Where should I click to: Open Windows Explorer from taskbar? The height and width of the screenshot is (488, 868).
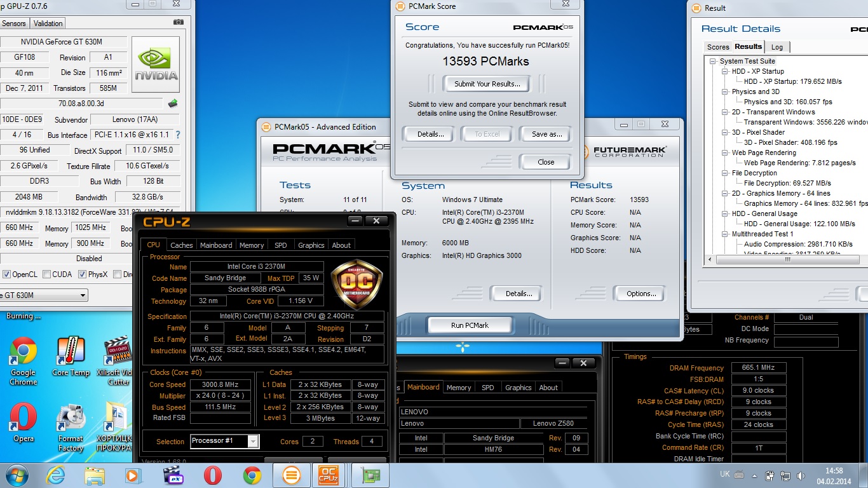click(x=95, y=475)
